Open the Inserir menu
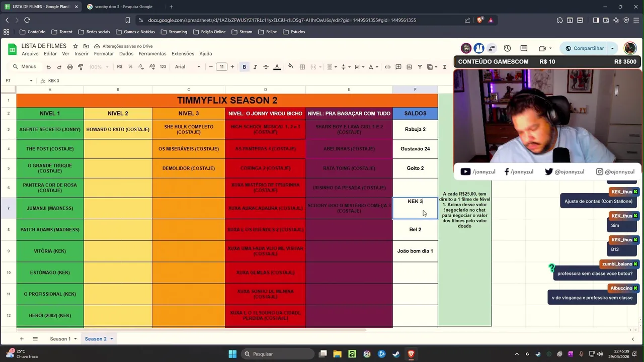The height and width of the screenshot is (362, 644). [82, 54]
